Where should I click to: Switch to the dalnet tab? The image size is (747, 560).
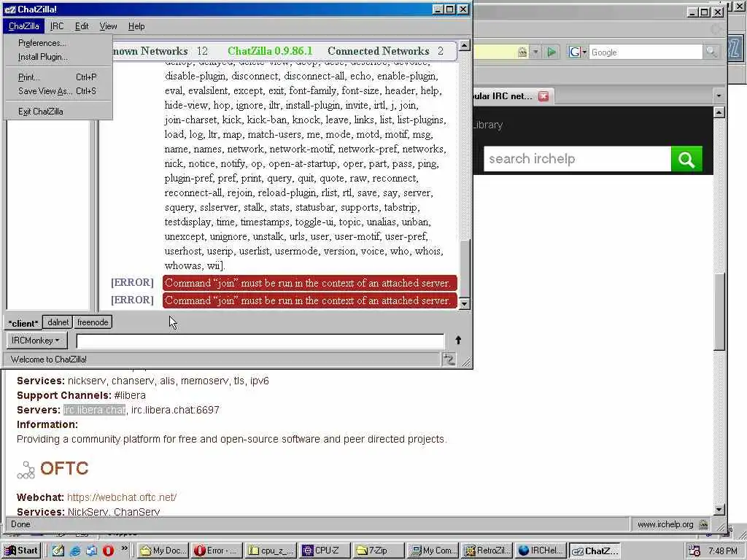point(58,322)
